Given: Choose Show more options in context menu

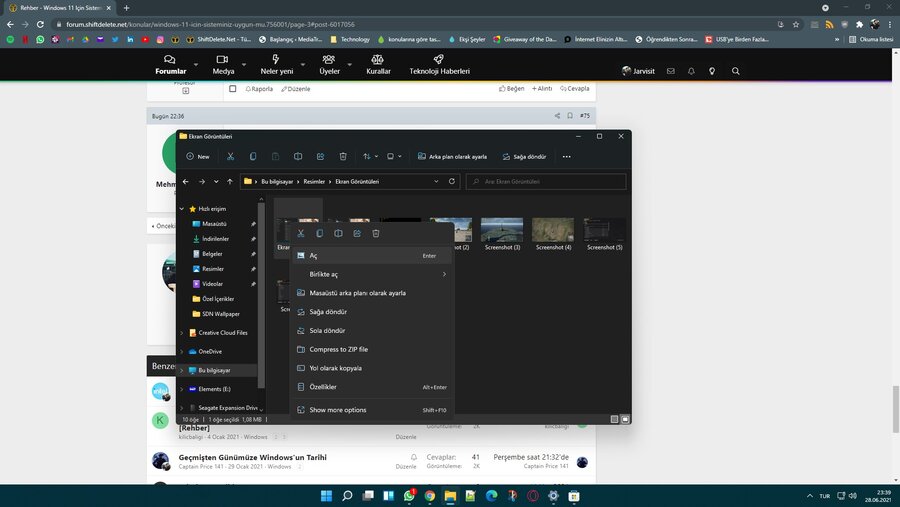Looking at the screenshot, I should pos(338,410).
